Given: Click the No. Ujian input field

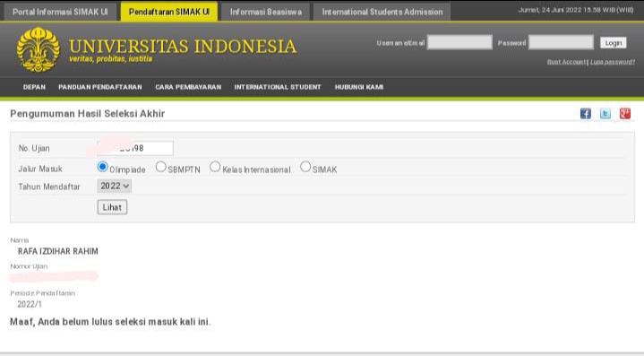Looking at the screenshot, I should click(x=135, y=148).
